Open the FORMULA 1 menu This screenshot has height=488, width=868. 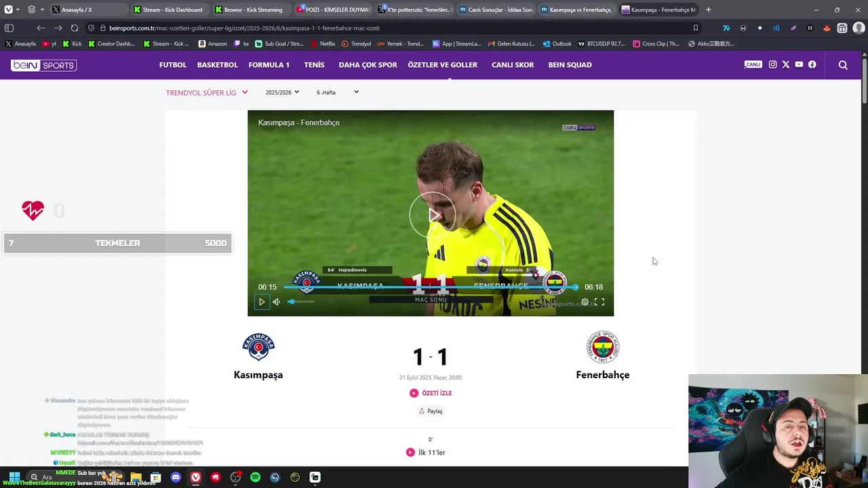point(269,65)
